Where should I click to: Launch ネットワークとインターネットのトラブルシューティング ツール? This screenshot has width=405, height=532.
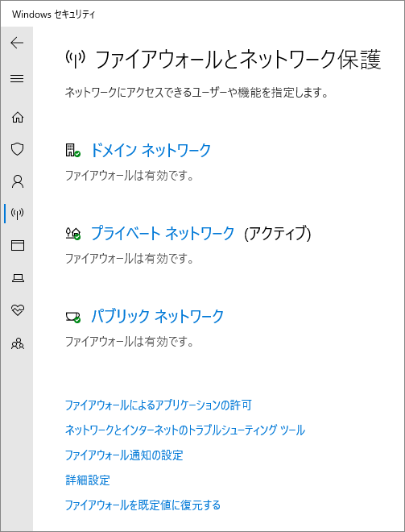[185, 430]
